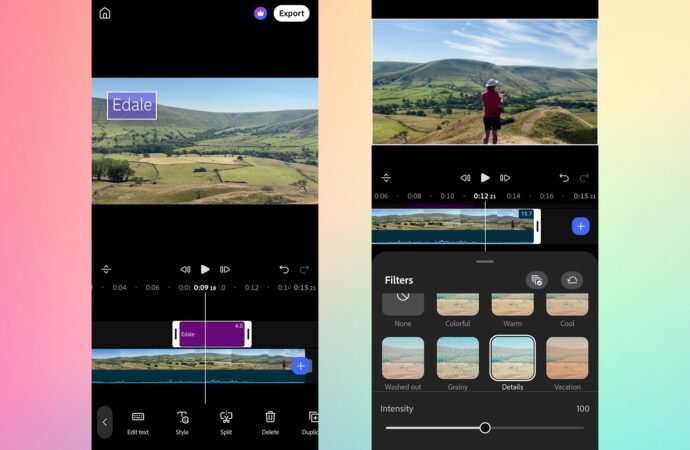Adjust the Intensity slider handle
This screenshot has width=690, height=450.
pyautogui.click(x=485, y=428)
